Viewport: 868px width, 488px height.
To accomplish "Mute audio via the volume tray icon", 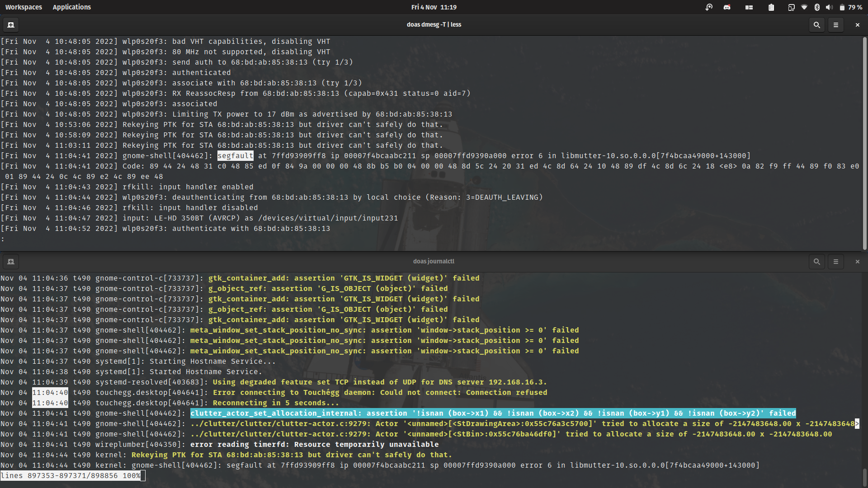I will tap(829, 7).
